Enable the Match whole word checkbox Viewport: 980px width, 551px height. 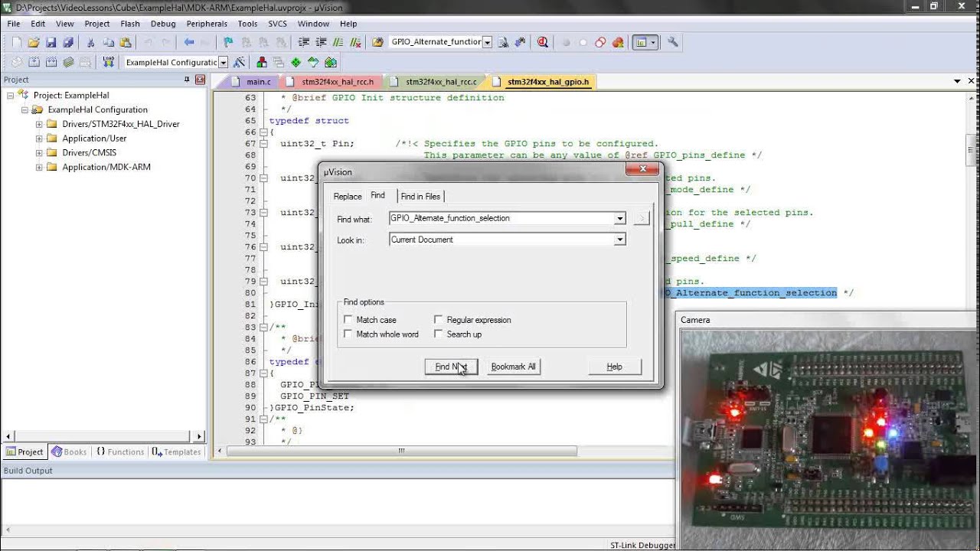click(x=348, y=334)
